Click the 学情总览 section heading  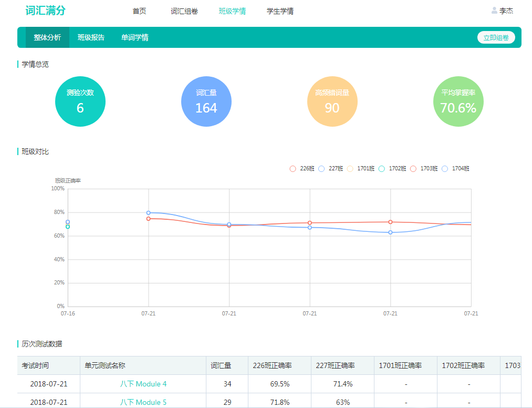click(35, 64)
